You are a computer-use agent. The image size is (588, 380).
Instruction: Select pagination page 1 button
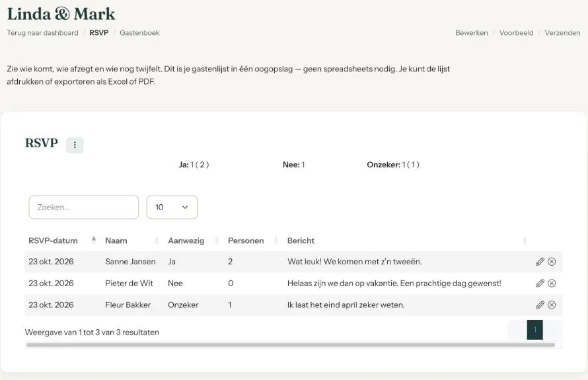point(534,330)
